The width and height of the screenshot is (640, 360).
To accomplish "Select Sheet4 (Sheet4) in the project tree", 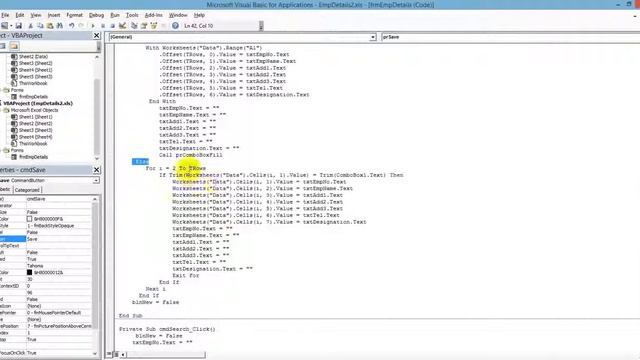I will pos(36,137).
